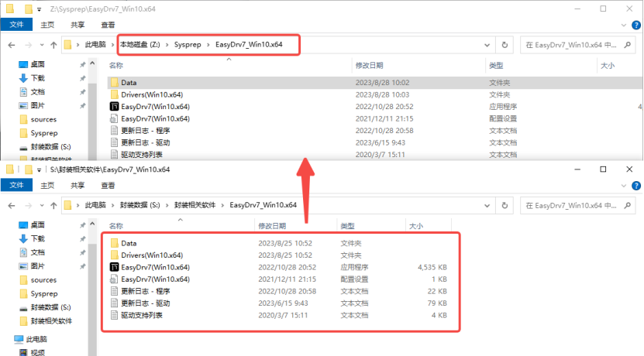
Task: Open help in the bottom S: window
Action: [636, 186]
